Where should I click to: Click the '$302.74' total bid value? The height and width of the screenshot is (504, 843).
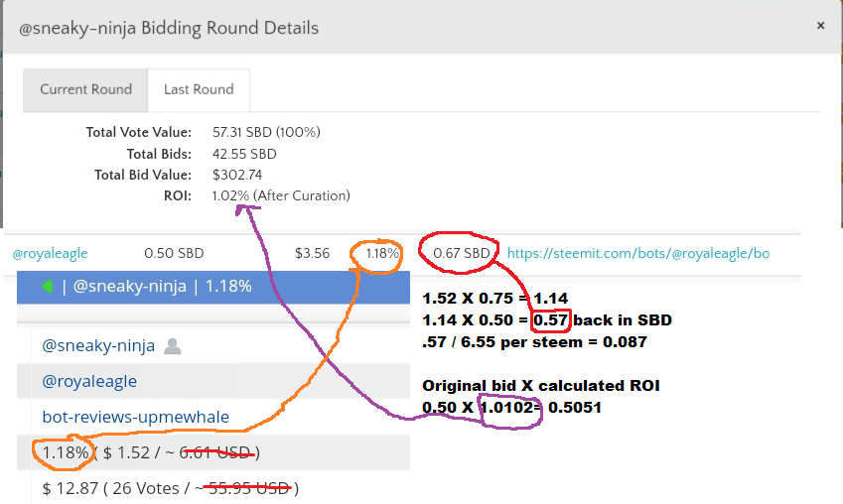pos(237,176)
